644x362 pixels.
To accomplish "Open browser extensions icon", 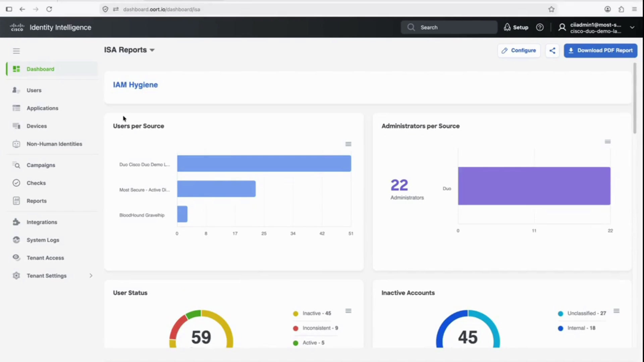I will [x=621, y=9].
